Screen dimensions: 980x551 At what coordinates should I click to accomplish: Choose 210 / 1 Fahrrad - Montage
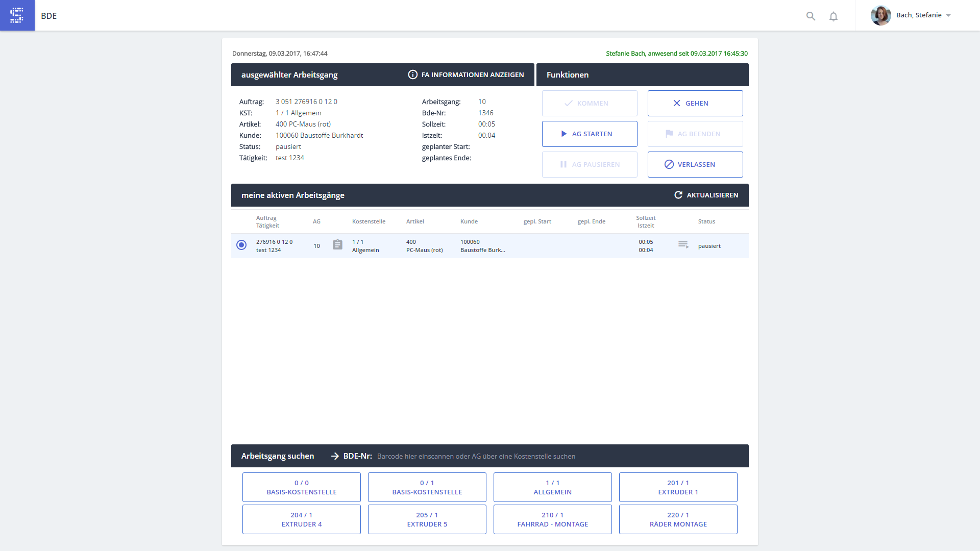click(x=552, y=519)
